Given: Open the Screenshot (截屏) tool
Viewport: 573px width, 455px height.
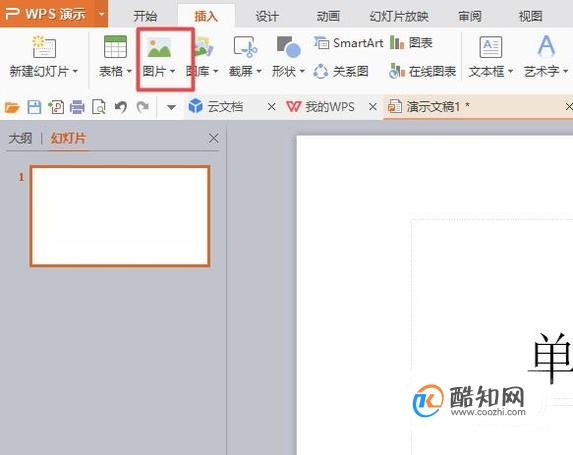Looking at the screenshot, I should click(x=246, y=47).
